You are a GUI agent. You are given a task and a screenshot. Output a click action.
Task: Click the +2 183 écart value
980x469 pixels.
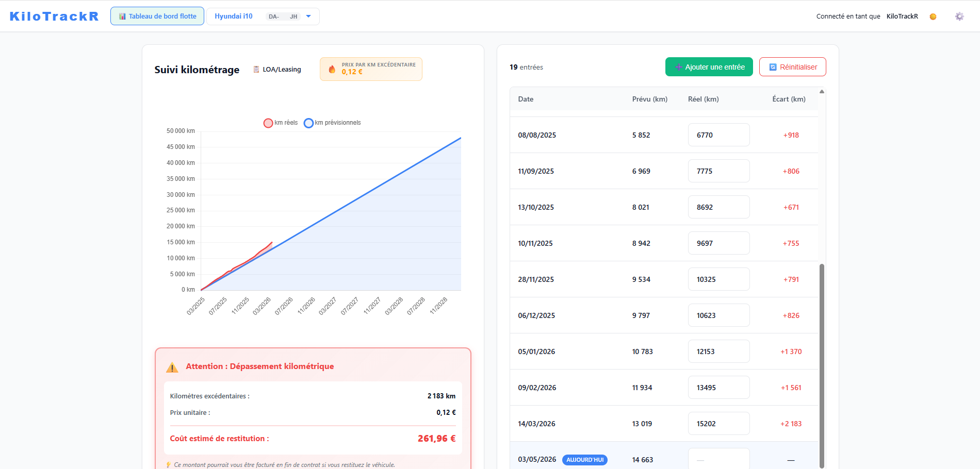pos(791,424)
